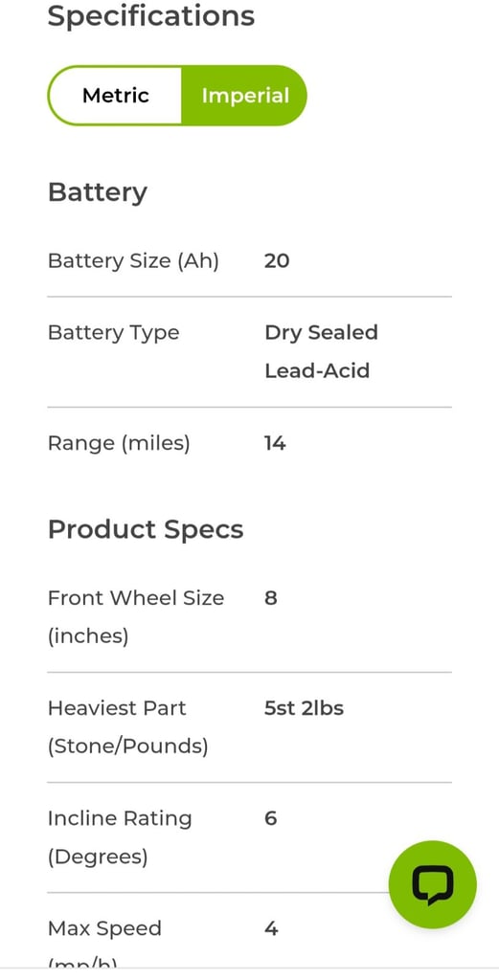Viewport: 499px width, 980px height.
Task: Select the Battery Size (Ah) label
Action: [x=133, y=260]
